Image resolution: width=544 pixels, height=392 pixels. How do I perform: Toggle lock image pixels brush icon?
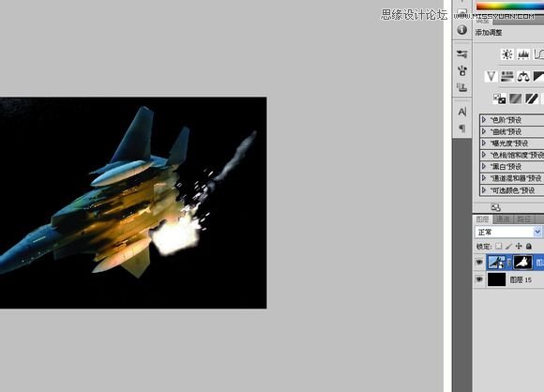coord(508,246)
